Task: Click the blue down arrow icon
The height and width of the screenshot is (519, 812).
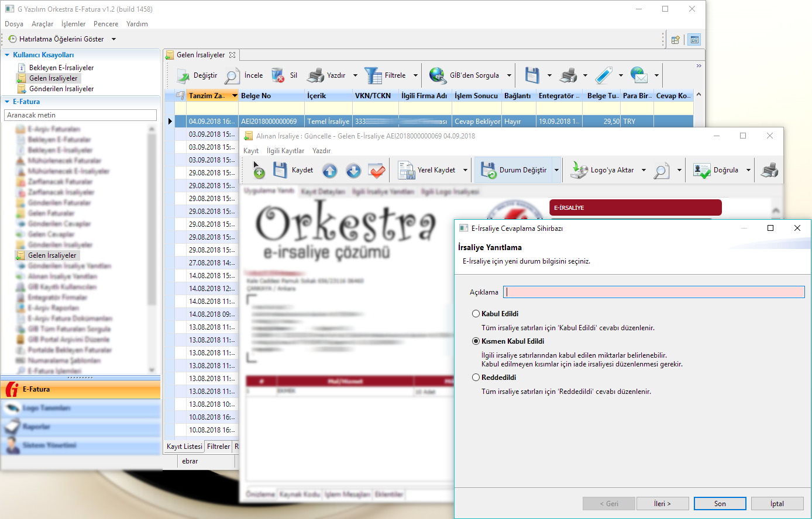Action: (x=353, y=171)
